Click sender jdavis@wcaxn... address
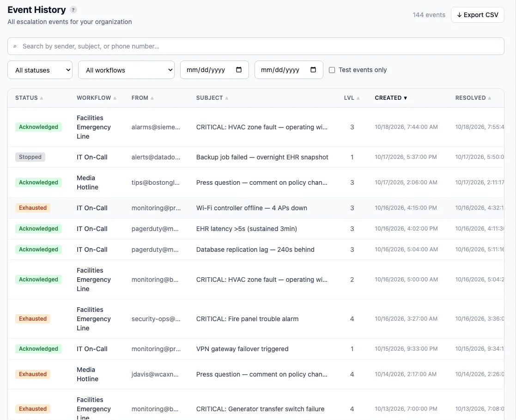Image resolution: width=516 pixels, height=420 pixels. pyautogui.click(x=155, y=375)
